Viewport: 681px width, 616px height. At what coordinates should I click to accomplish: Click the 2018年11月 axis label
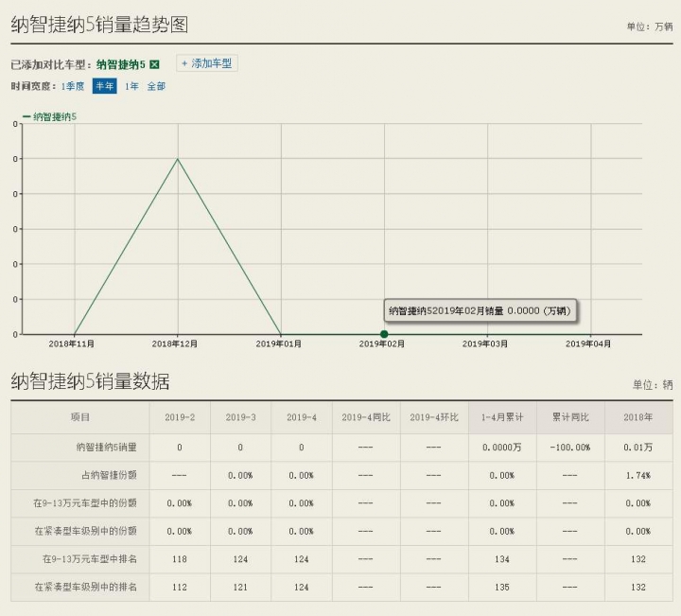(71, 343)
